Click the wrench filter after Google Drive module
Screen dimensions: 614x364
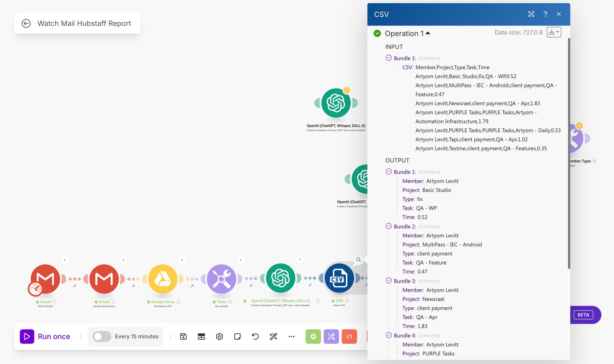coord(192,286)
